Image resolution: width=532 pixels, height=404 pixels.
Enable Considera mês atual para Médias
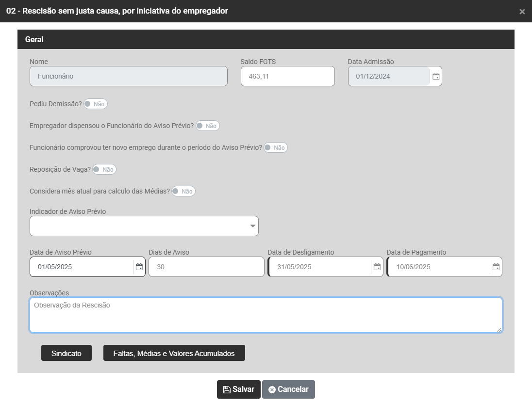click(183, 191)
